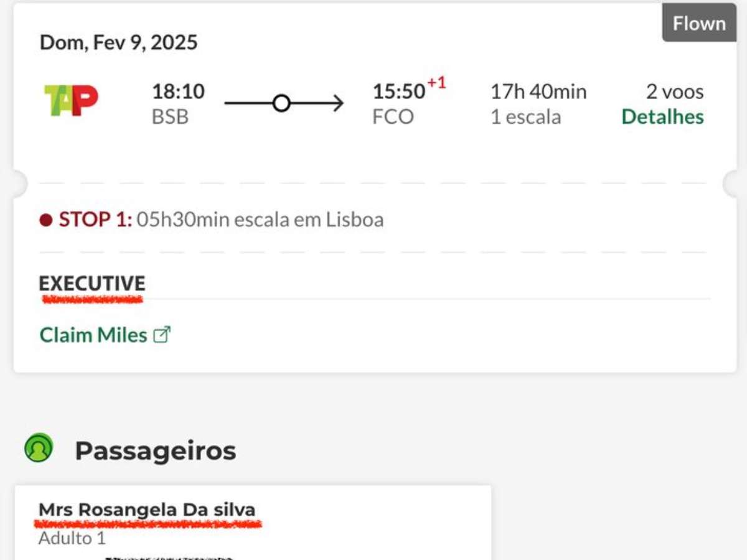Click the route arrow head toward FCO
This screenshot has width=747, height=560.
338,103
